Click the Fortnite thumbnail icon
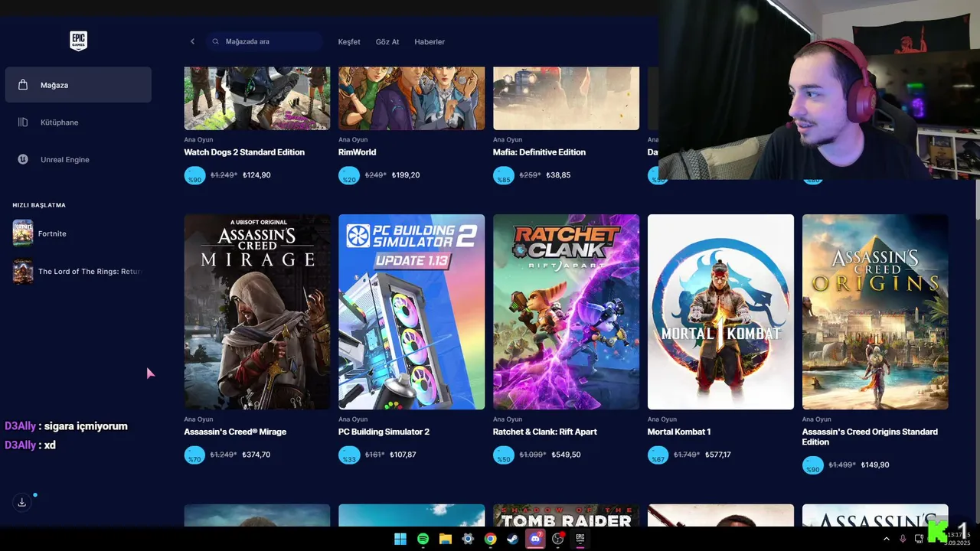 (x=23, y=233)
